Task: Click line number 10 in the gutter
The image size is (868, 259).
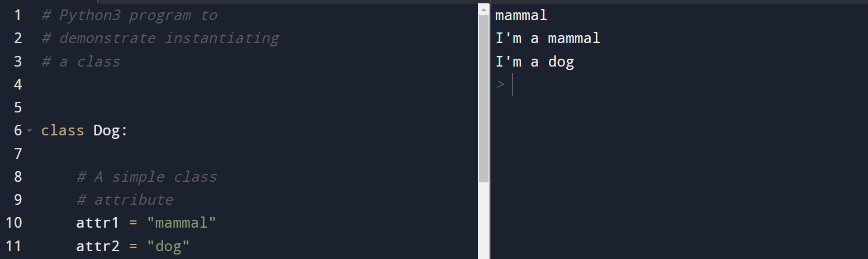Action: click(x=13, y=223)
